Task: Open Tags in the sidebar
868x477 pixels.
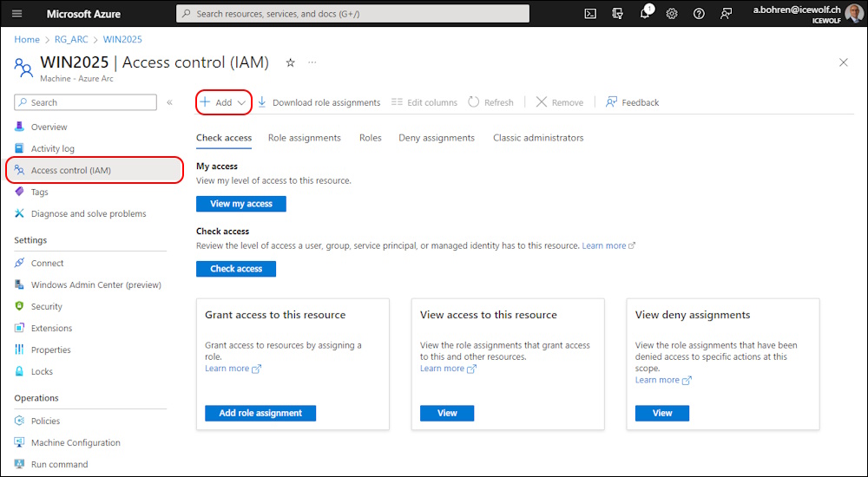Action: point(39,192)
